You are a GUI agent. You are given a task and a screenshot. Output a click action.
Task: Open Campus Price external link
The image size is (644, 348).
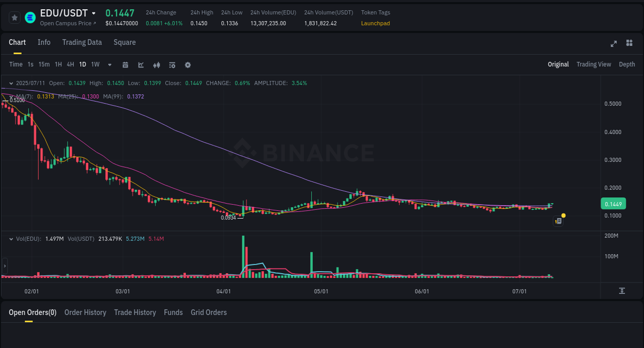(67, 23)
